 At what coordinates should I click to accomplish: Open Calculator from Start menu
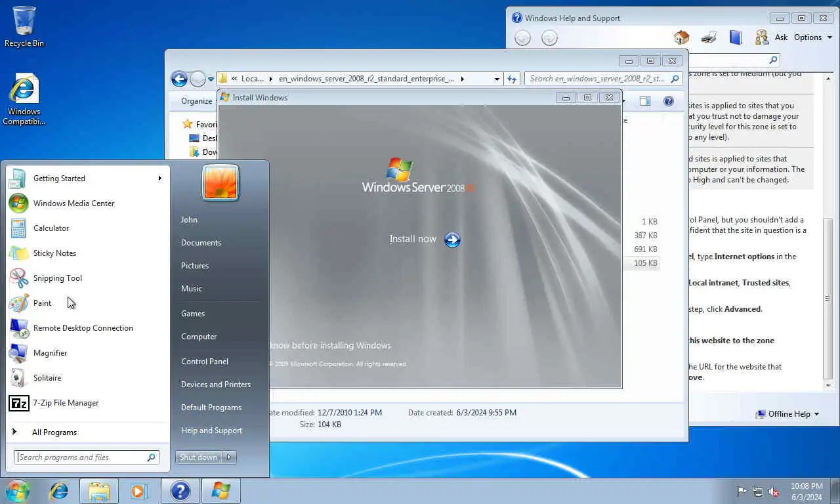pyautogui.click(x=87, y=228)
